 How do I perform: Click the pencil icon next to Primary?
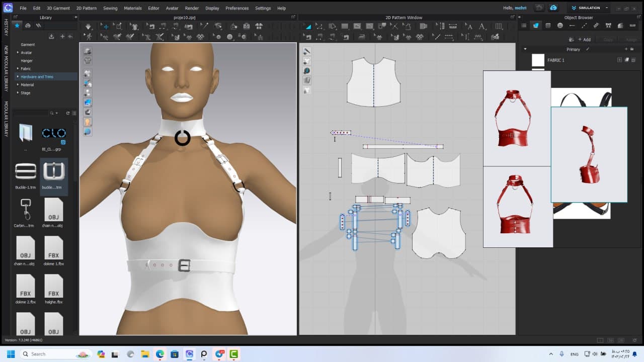(x=587, y=49)
